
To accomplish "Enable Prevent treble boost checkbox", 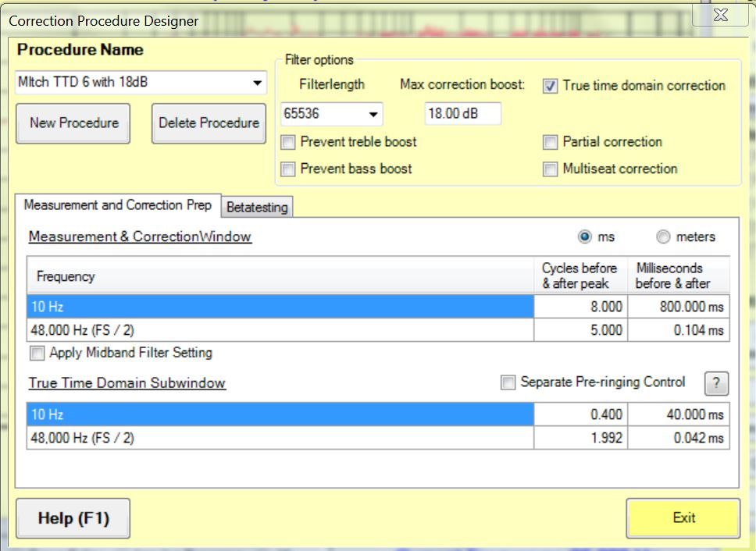I will (x=288, y=143).
